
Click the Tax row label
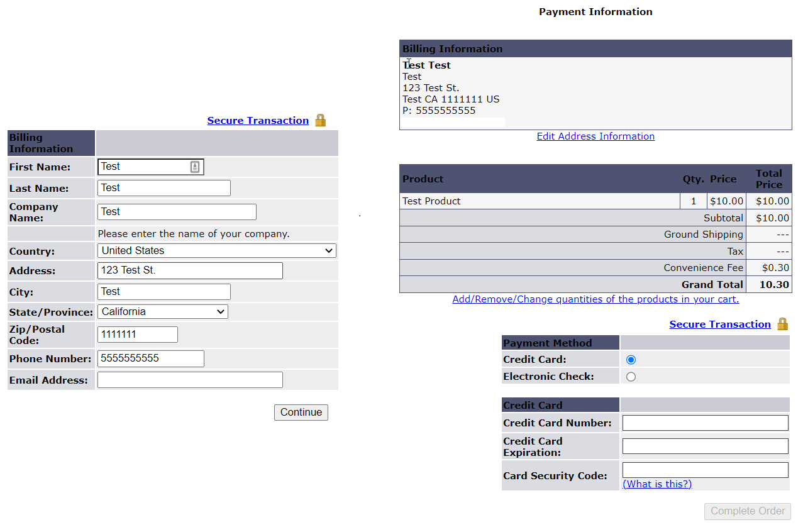[x=735, y=252]
